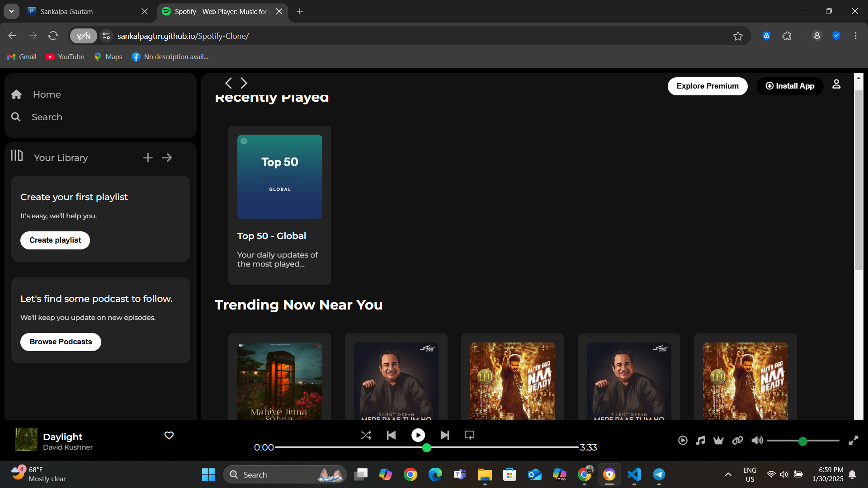Screen dimensions: 868x488
Task: Mute volume with the speaker icon
Action: pyautogui.click(x=757, y=441)
